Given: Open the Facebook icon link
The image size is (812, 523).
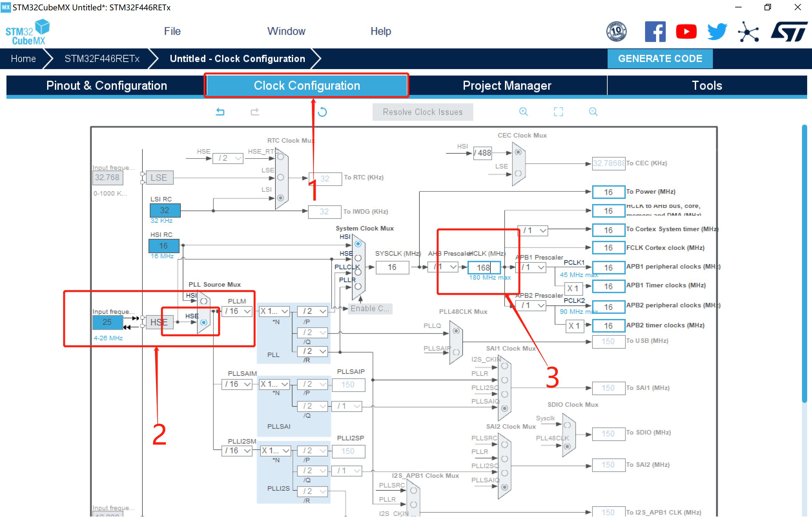Looking at the screenshot, I should click(x=655, y=32).
